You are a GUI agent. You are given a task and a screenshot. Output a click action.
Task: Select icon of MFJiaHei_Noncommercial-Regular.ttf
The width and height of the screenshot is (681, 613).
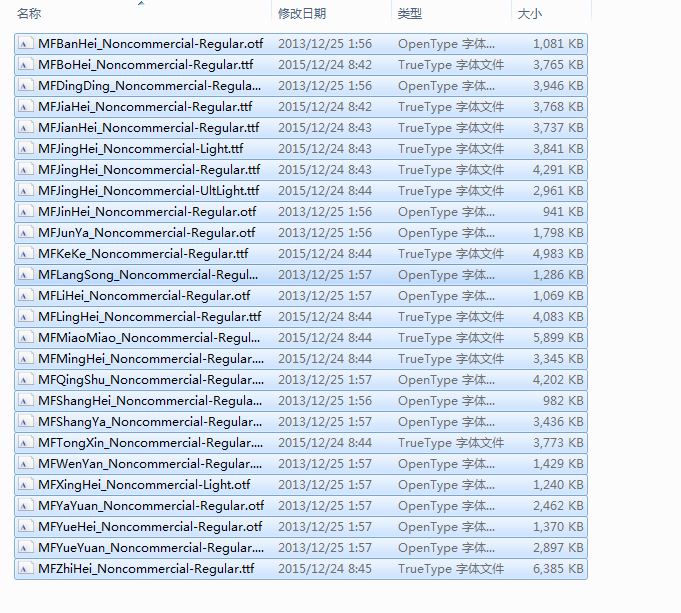tap(26, 107)
